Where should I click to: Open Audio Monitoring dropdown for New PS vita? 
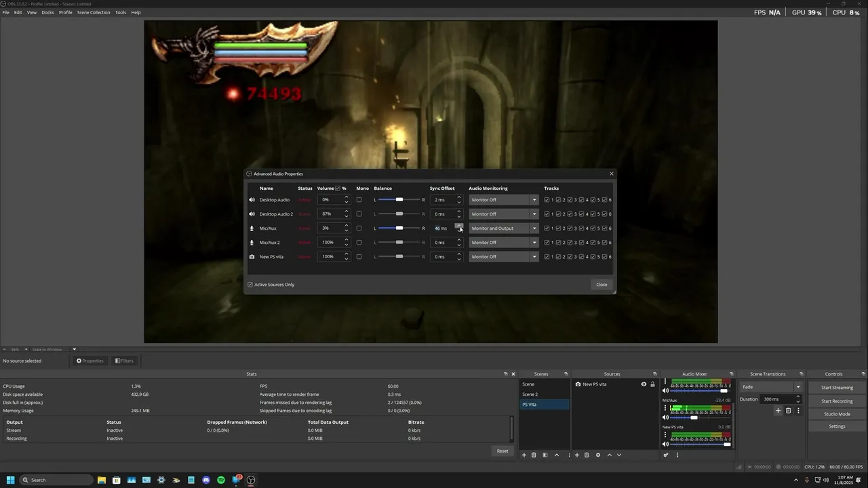click(x=504, y=257)
